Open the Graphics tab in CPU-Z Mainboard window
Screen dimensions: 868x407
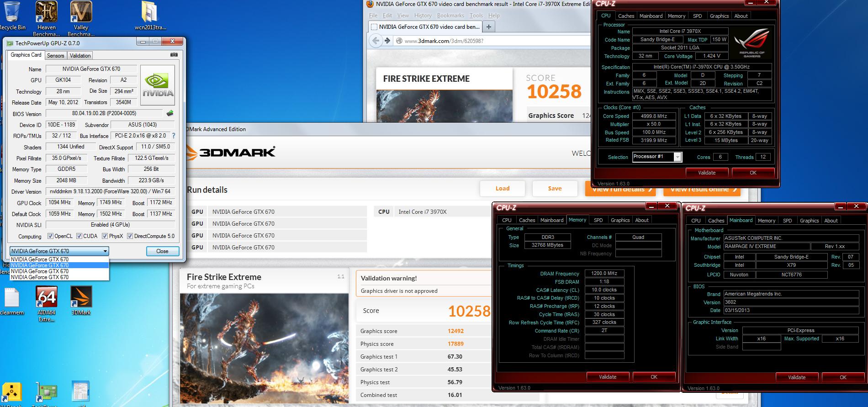809,221
